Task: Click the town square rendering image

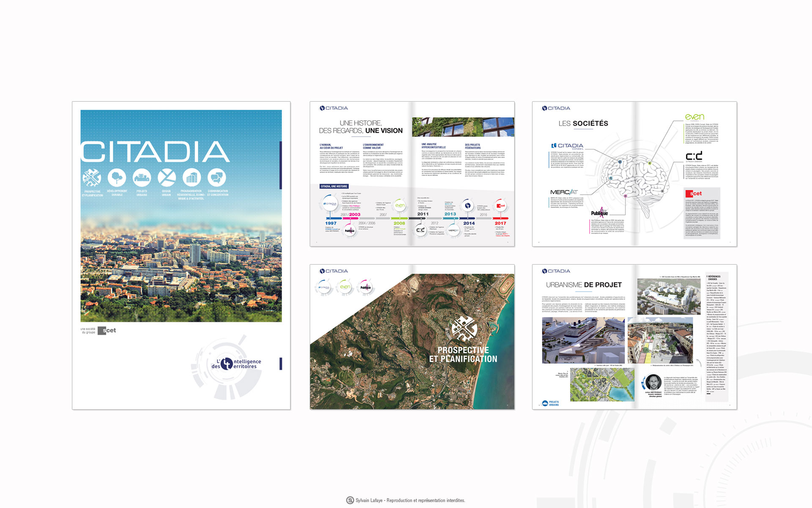Action: [x=660, y=340]
